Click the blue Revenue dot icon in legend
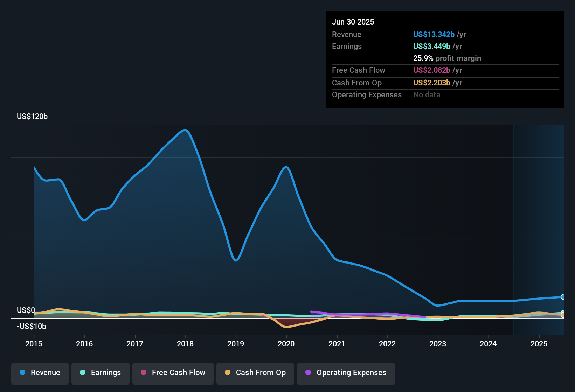The width and height of the screenshot is (575, 392). 22,373
